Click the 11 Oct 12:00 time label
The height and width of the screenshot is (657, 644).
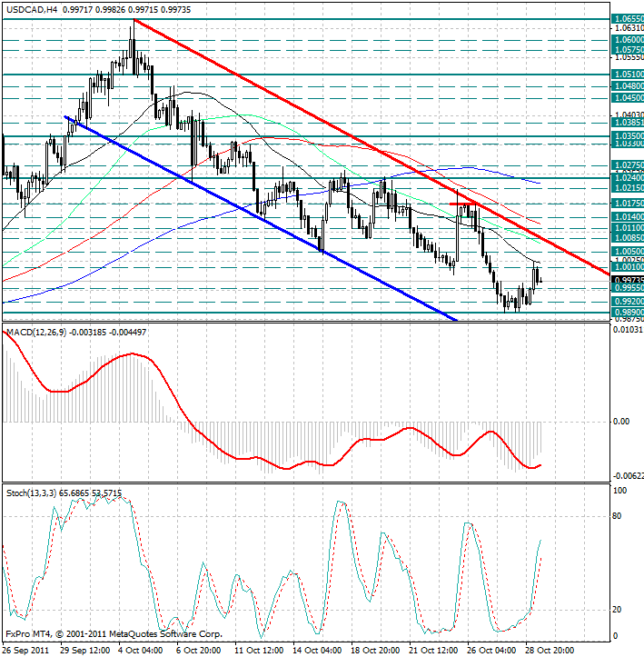[x=259, y=651]
